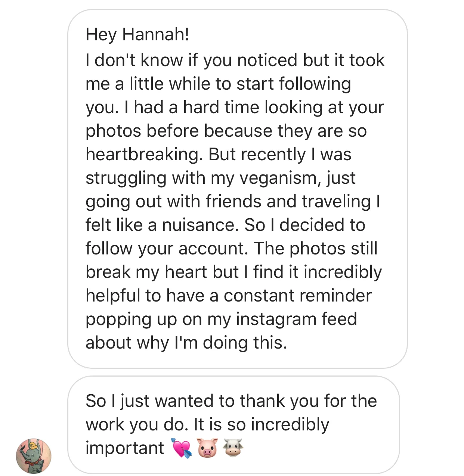Click the "photos before because they are so" line
This screenshot has height=476, width=464.
coord(226,131)
